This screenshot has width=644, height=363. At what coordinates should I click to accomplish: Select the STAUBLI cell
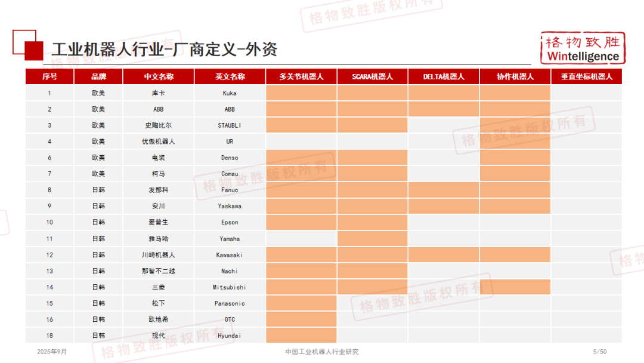tap(230, 125)
